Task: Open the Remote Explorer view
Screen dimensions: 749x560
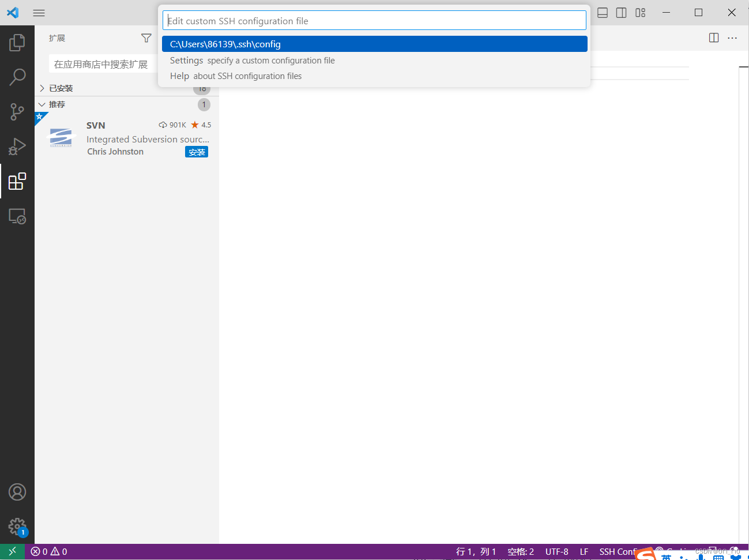Action: point(17,216)
